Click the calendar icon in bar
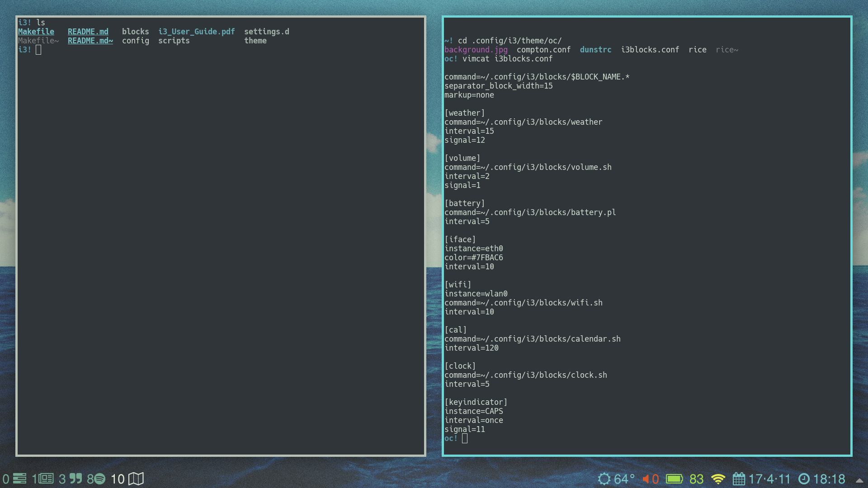The width and height of the screenshot is (868, 488). (x=739, y=479)
